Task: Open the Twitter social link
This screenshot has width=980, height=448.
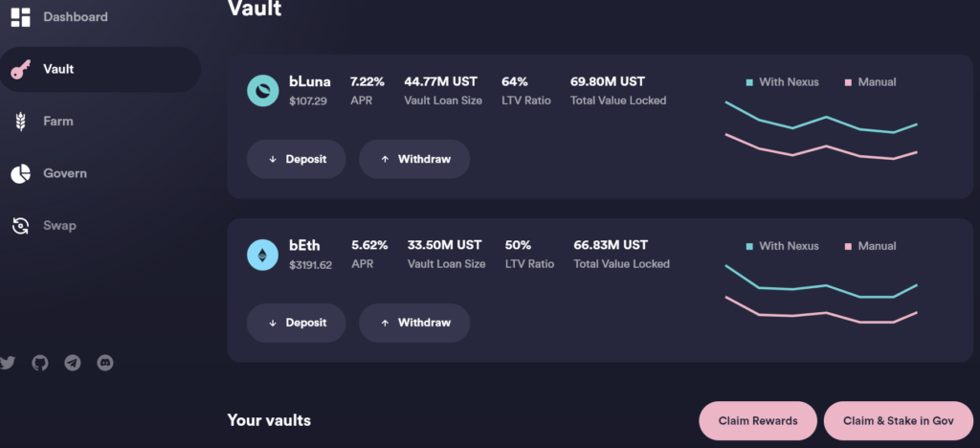Action: click(9, 363)
